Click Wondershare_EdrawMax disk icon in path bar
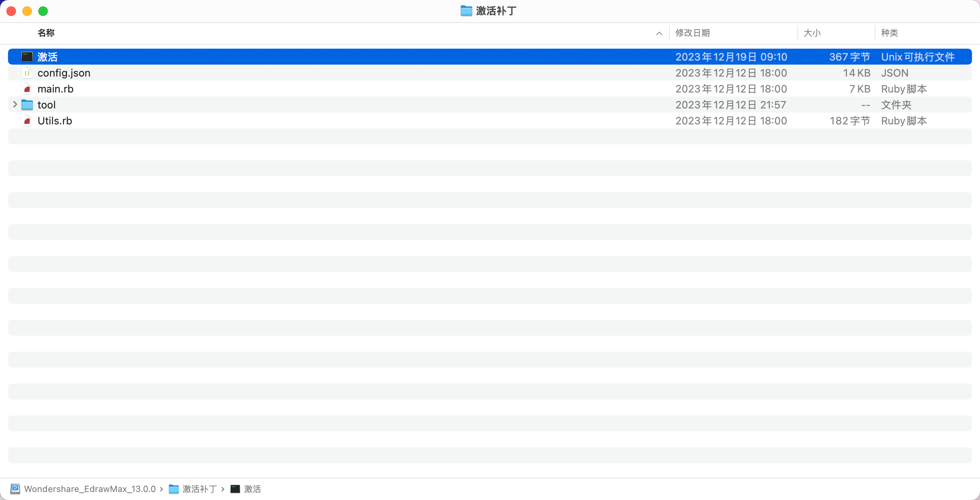 (x=15, y=489)
